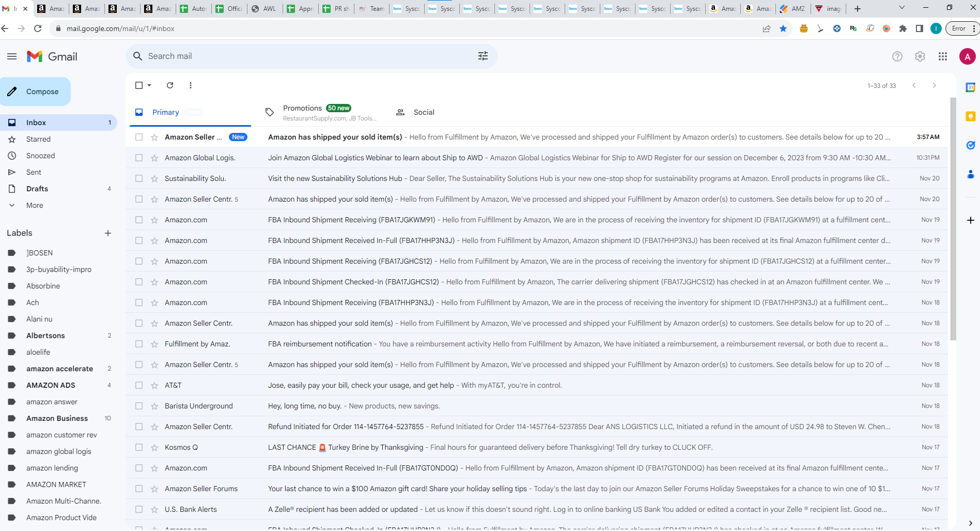Open the browser tab search chevron
The height and width of the screenshot is (531, 980).
[902, 8]
